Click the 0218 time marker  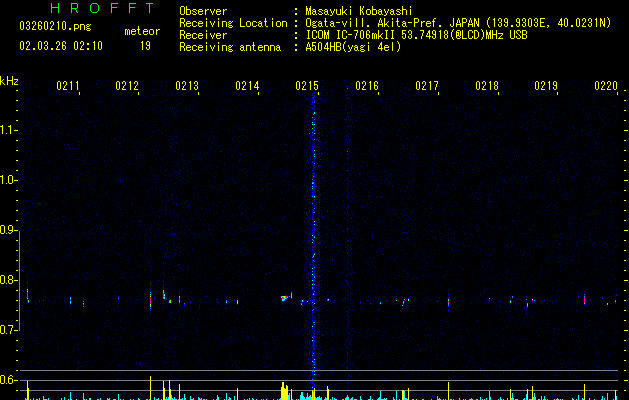[x=487, y=86]
